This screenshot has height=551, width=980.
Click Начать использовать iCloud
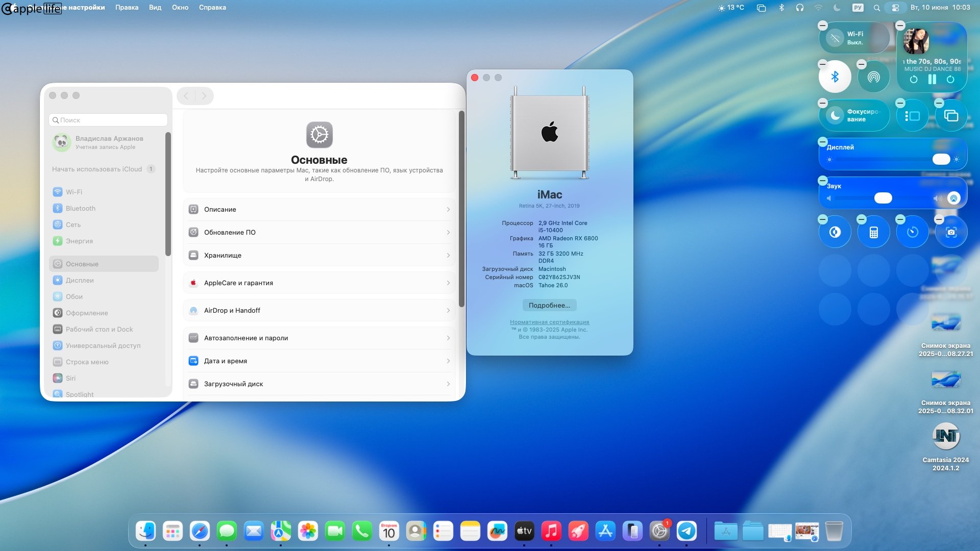coord(104,169)
